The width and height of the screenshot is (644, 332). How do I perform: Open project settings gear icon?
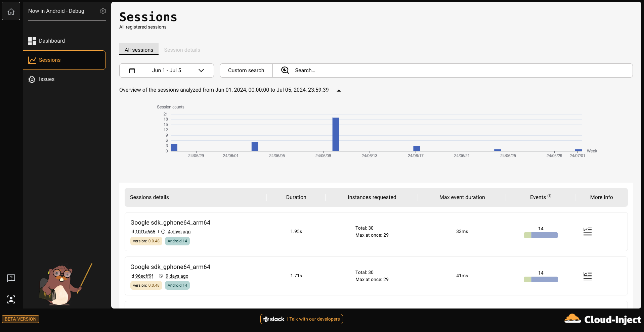click(103, 11)
